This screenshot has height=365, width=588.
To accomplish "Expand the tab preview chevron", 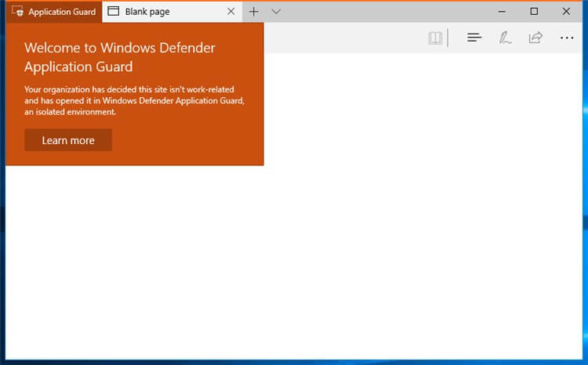I will point(276,12).
